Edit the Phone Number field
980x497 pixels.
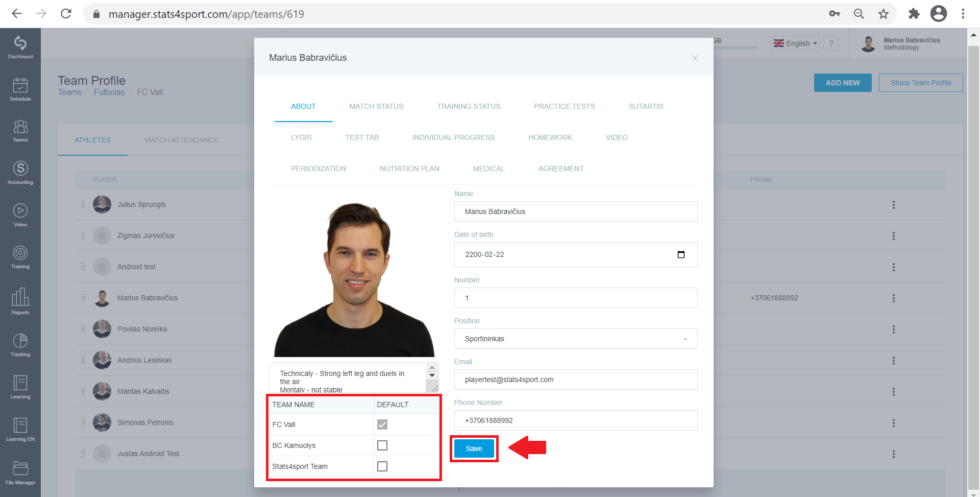[x=576, y=420]
